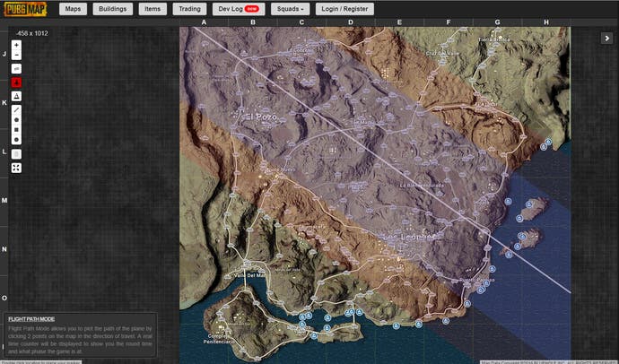
Task: Click the FLIGHT PATH MODE heading
Action: pos(31,319)
